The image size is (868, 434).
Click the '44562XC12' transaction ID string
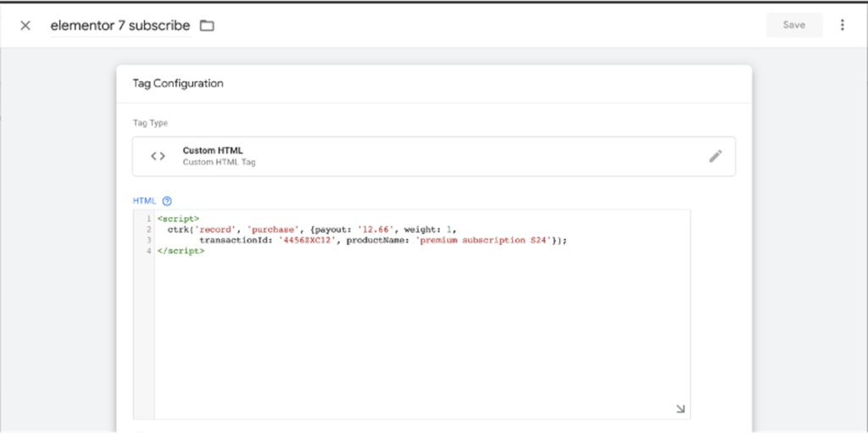[x=307, y=240]
